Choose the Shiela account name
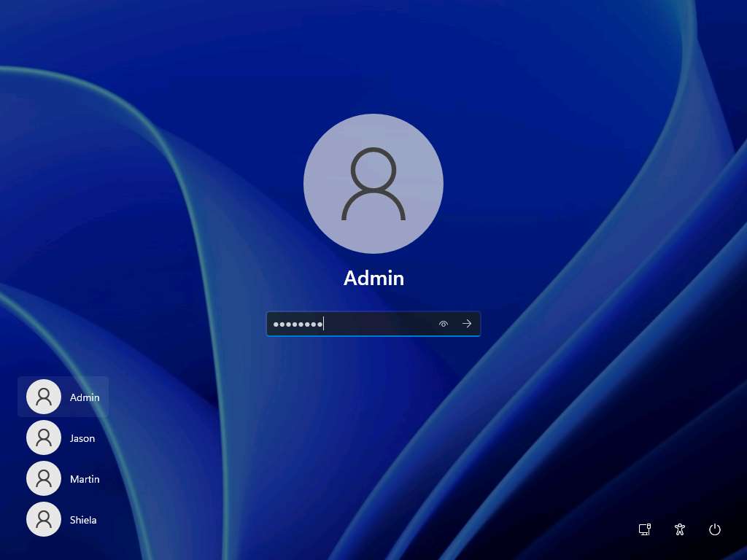This screenshot has height=560, width=747. pyautogui.click(x=83, y=520)
